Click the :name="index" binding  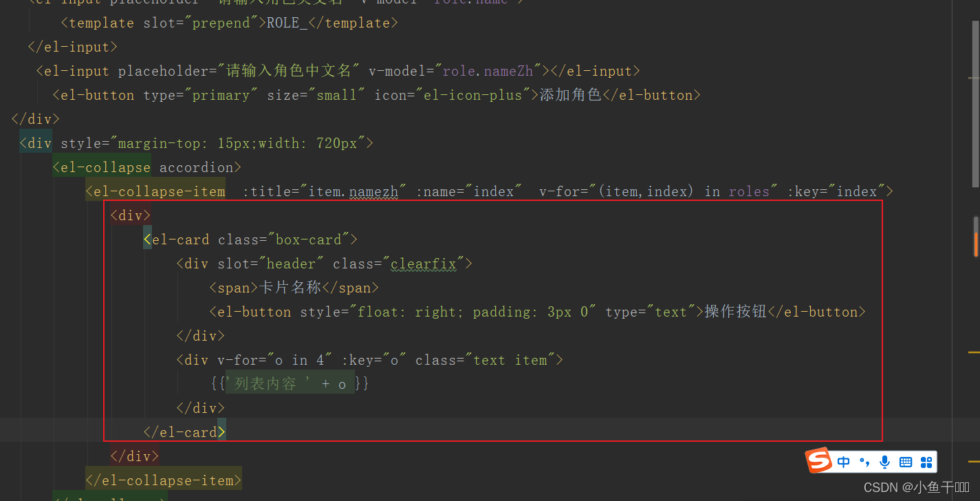tap(469, 191)
